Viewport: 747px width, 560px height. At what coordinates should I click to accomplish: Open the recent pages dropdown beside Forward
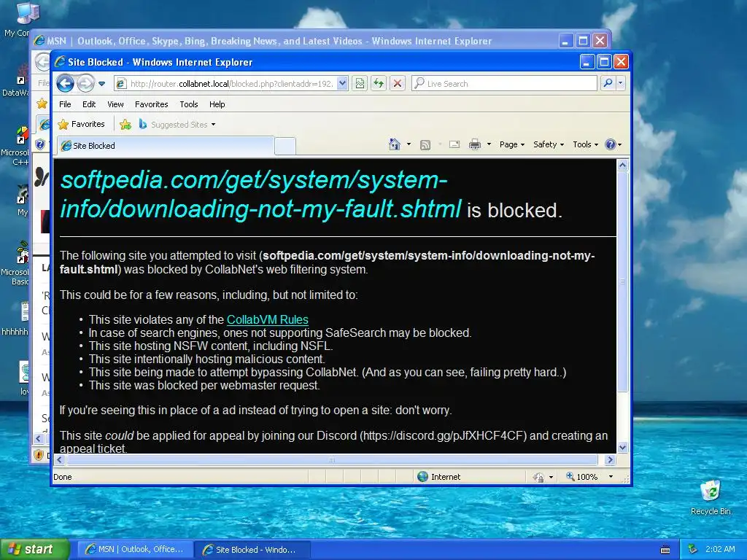[x=101, y=84]
